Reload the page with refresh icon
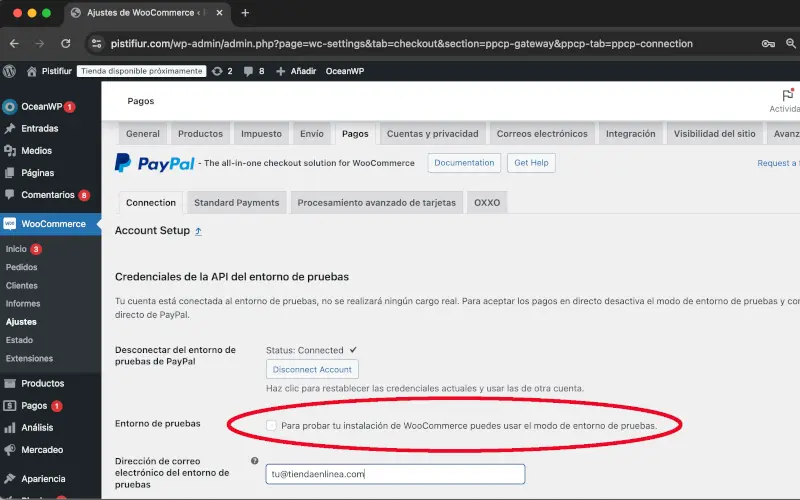 tap(66, 44)
